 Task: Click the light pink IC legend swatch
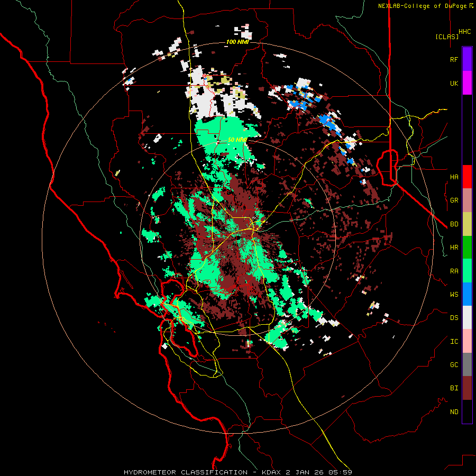point(467,341)
